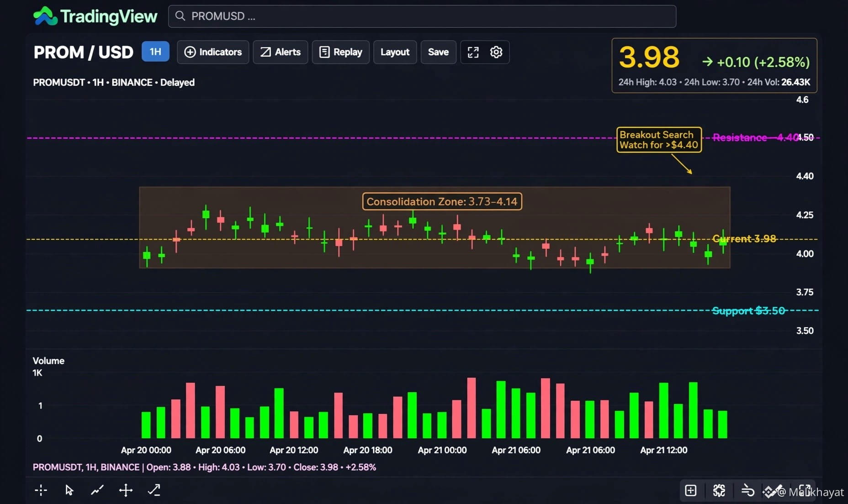Toggle the 1H timeframe button
This screenshot has height=504, width=848.
coord(155,52)
